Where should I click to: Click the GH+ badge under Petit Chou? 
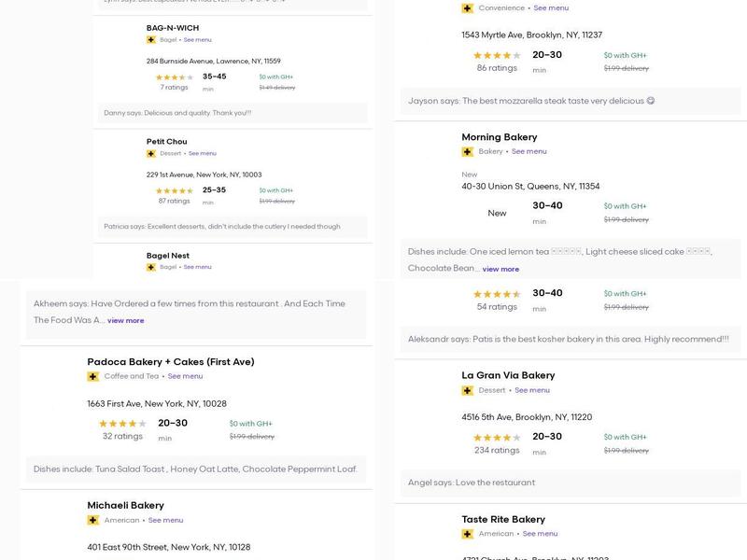click(x=151, y=154)
